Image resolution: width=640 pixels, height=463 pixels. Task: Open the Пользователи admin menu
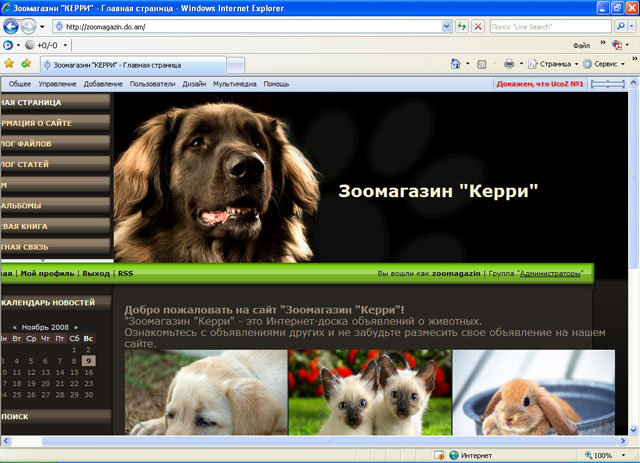tap(152, 84)
